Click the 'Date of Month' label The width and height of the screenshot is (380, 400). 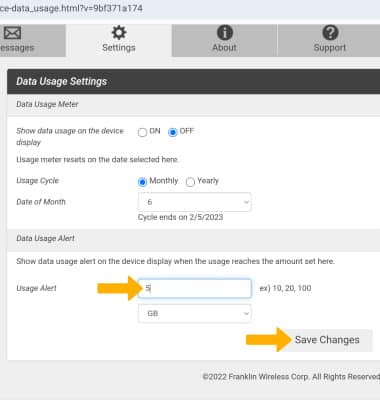(x=41, y=202)
